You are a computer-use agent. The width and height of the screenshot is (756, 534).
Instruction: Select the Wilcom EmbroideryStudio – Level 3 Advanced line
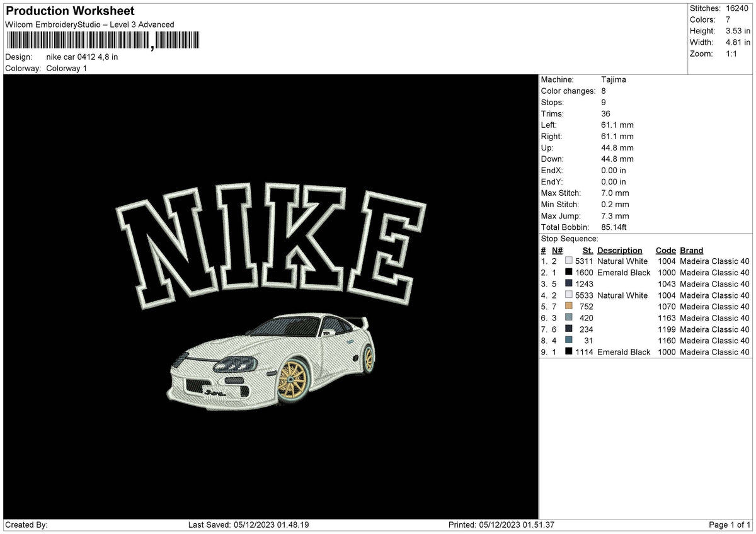click(x=89, y=25)
